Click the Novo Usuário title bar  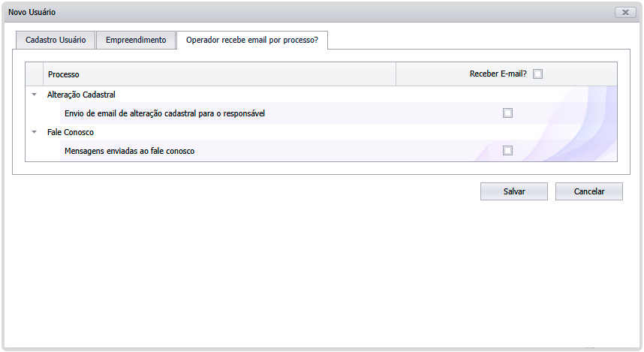click(x=300, y=13)
